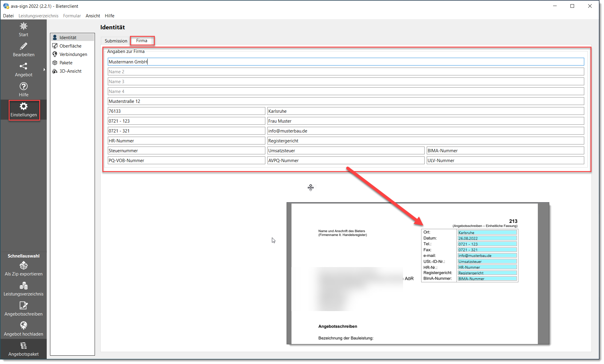Open the Formular menu
Screen dimensions: 604x364
(72, 16)
